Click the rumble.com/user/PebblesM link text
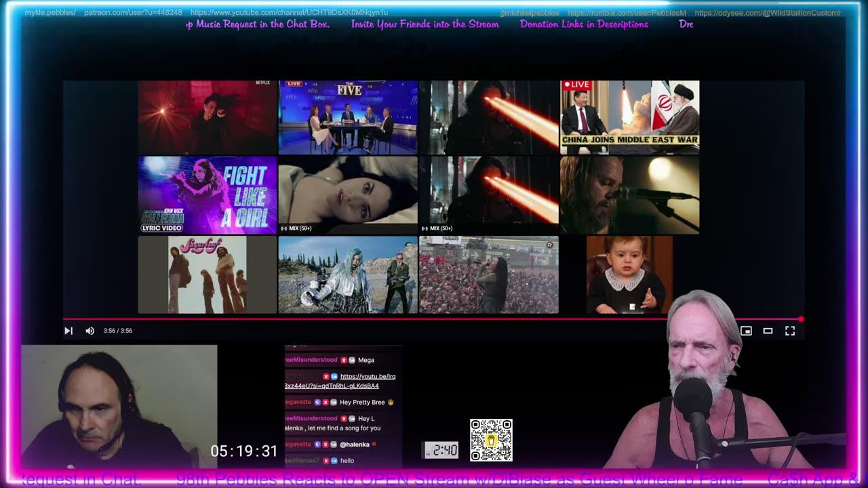 point(627,12)
